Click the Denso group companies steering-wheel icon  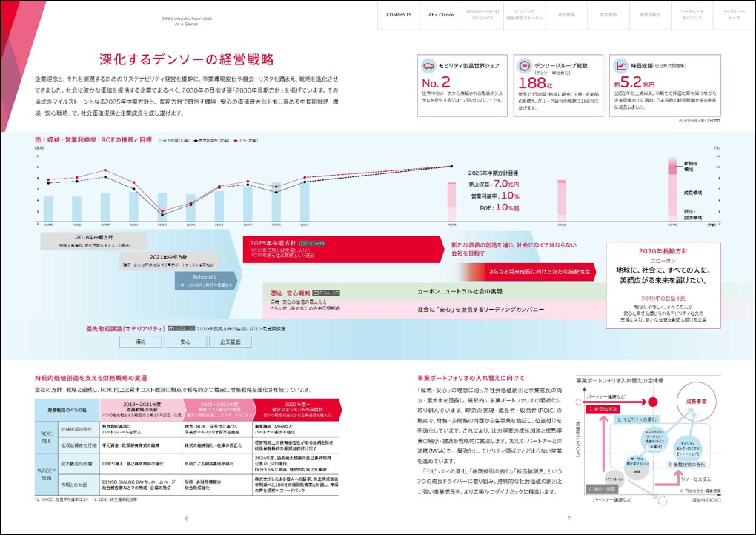(x=524, y=65)
